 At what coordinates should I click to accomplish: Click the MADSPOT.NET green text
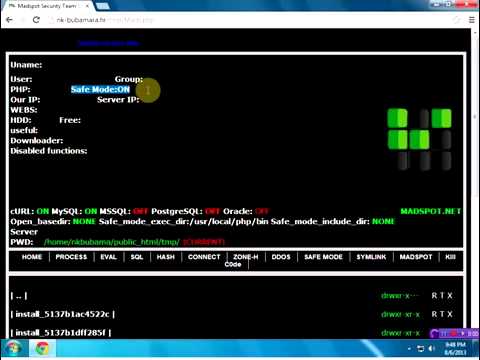click(431, 211)
